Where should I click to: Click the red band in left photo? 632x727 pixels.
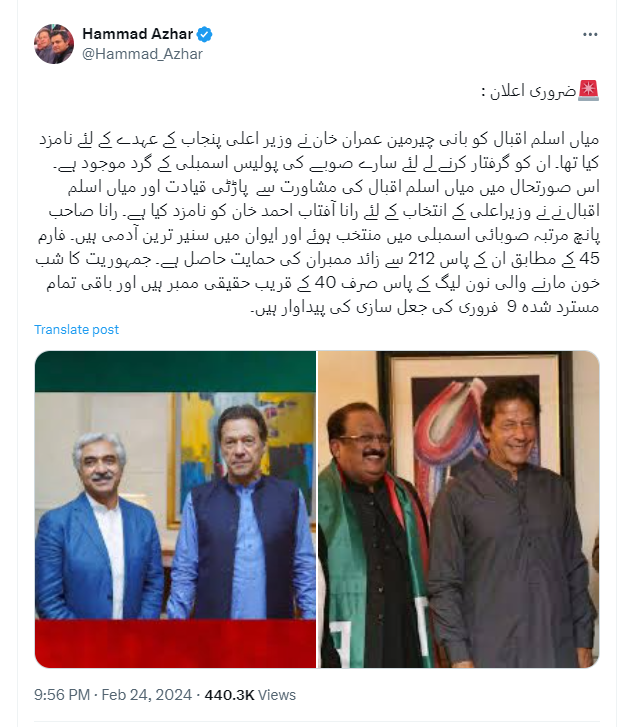tap(175, 644)
